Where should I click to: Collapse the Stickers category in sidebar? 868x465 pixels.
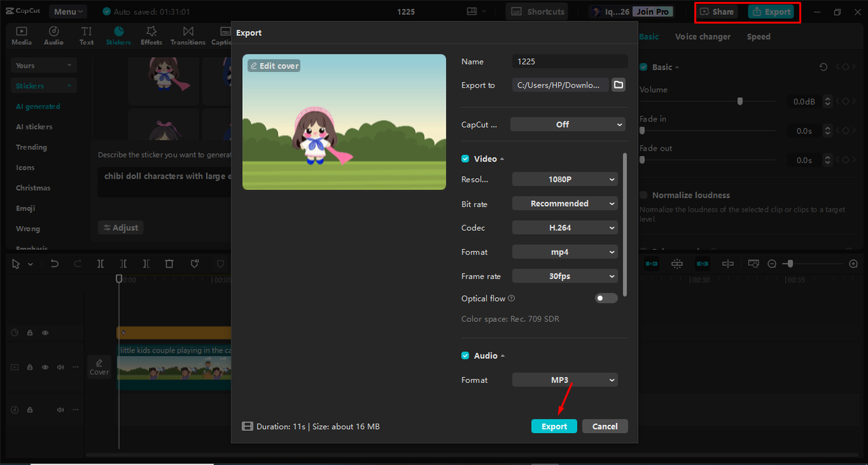pos(43,86)
